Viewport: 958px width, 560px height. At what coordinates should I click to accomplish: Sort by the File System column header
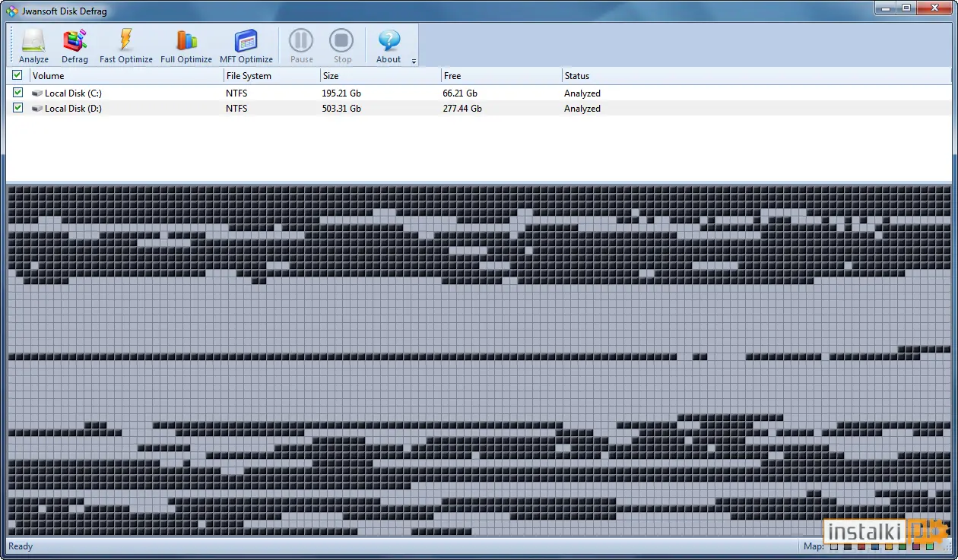coord(272,76)
